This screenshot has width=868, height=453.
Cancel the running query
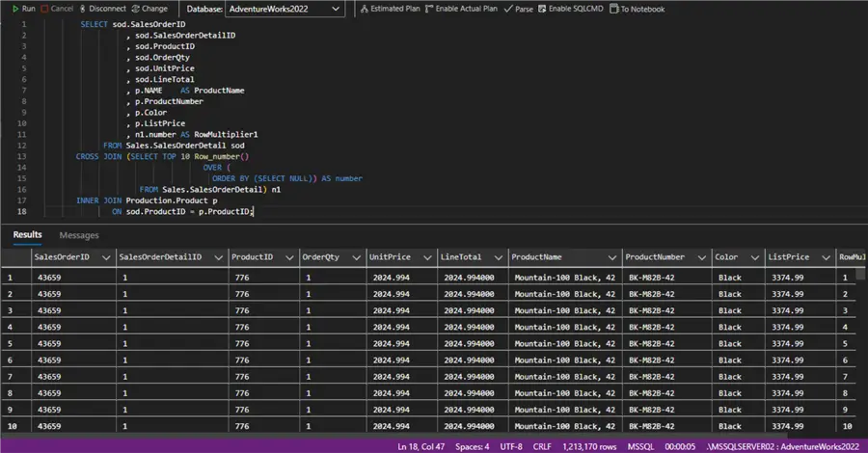click(57, 9)
